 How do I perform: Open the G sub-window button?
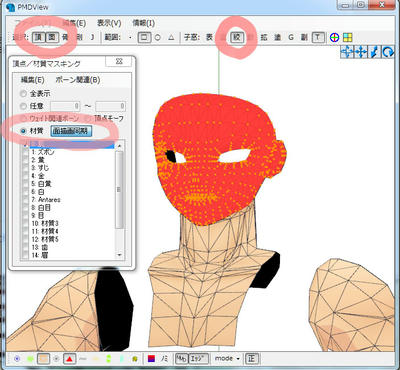pyautogui.click(x=291, y=37)
